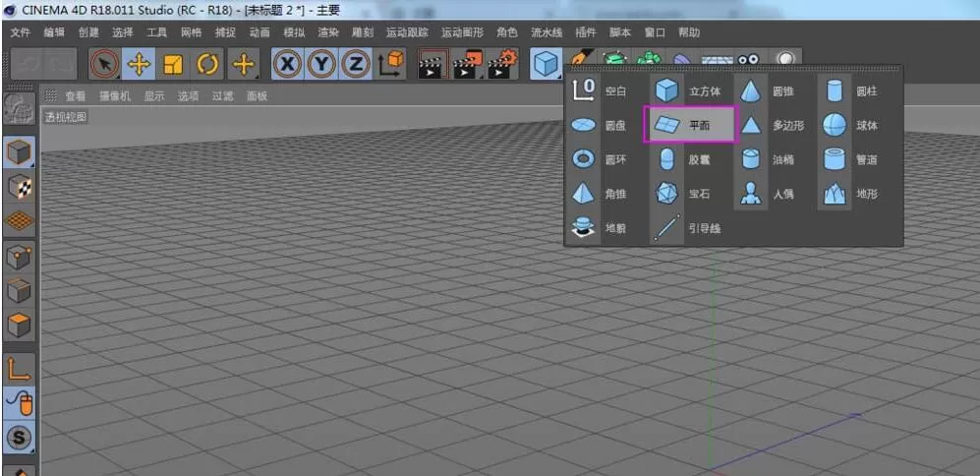The height and width of the screenshot is (476, 980).
Task: Open the 编辑 menu
Action: point(54,32)
